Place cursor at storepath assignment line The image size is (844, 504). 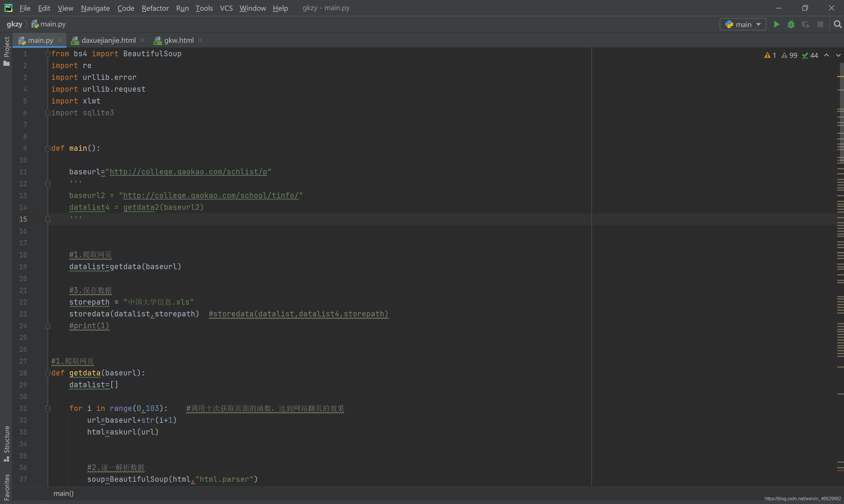tap(131, 302)
